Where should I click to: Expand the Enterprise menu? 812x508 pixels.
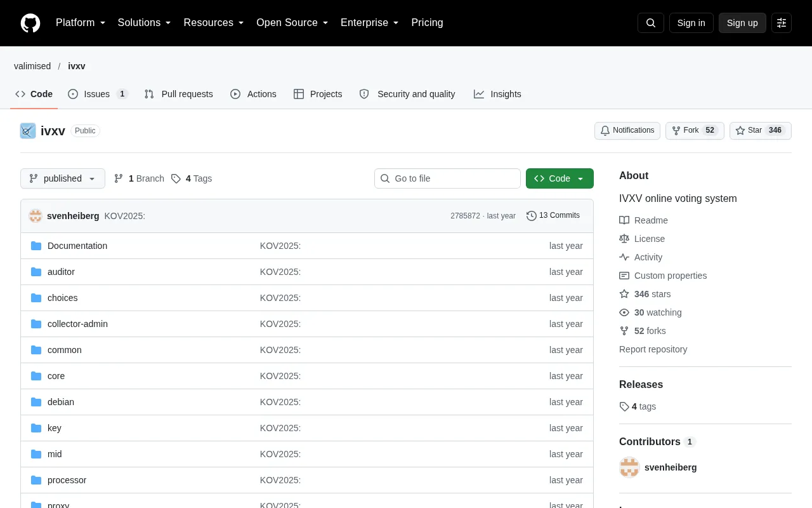coord(370,23)
